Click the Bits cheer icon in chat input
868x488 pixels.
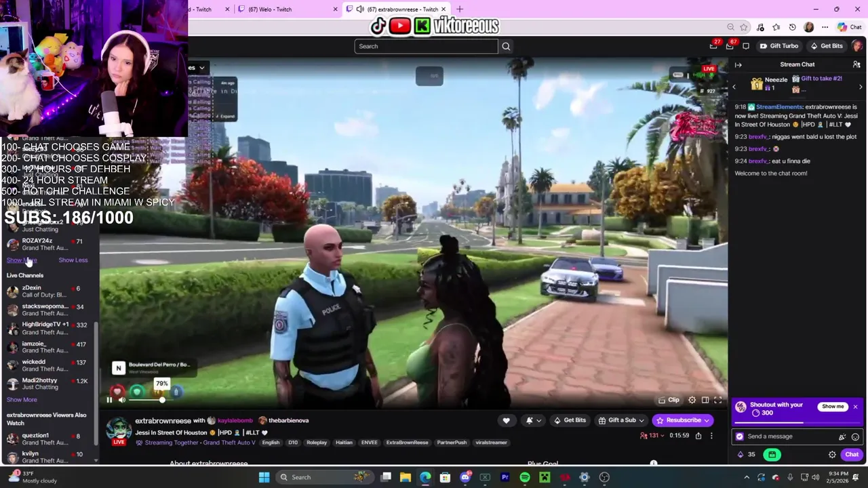pyautogui.click(x=842, y=437)
